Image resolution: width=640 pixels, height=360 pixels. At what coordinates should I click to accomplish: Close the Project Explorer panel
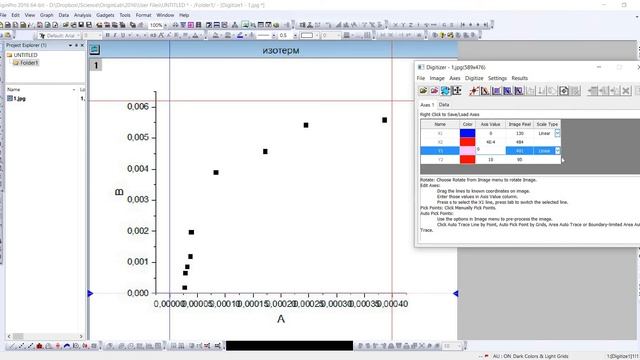(x=82, y=45)
